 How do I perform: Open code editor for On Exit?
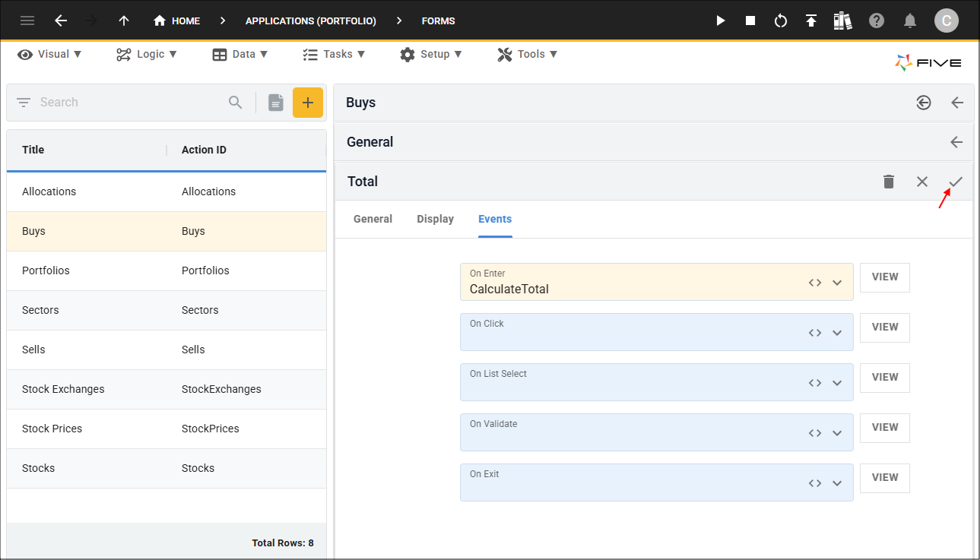(815, 483)
